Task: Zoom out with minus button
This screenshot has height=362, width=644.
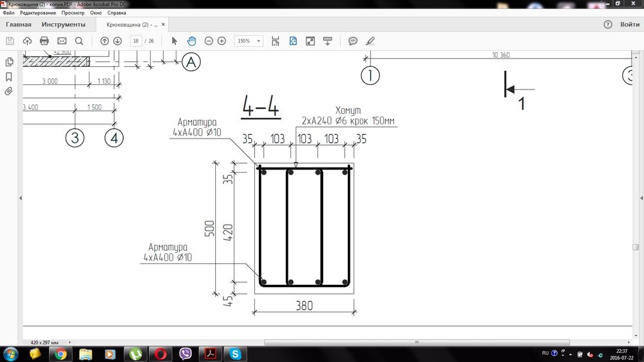Action: coord(209,41)
